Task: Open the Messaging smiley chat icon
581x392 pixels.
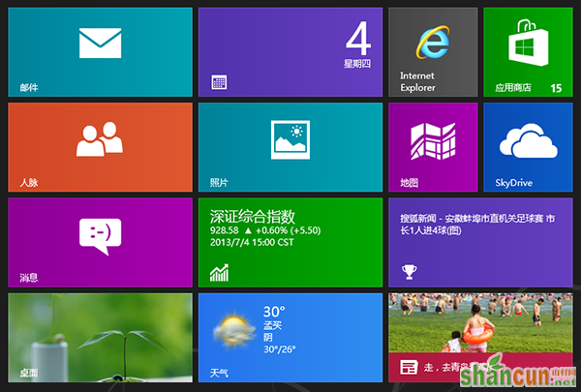Action: (100, 236)
